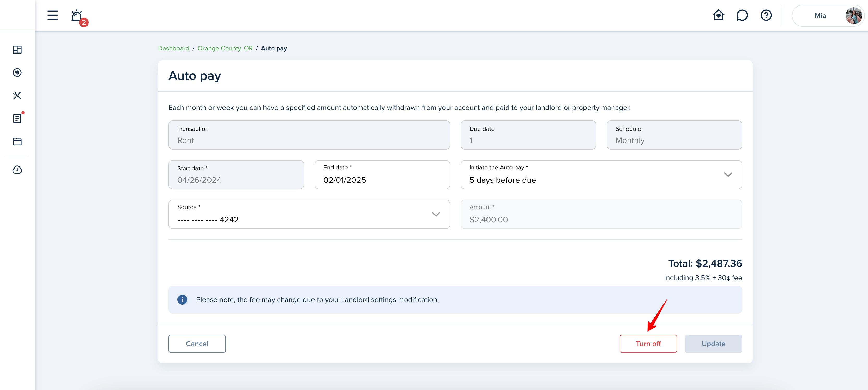Click the home property icon in header
The image size is (868, 390).
(718, 15)
